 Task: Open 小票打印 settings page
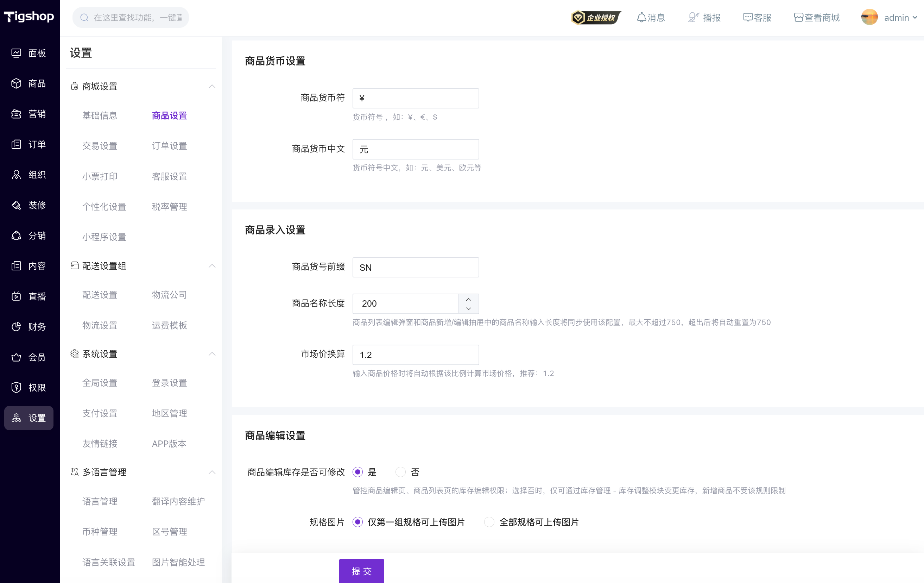coord(100,176)
